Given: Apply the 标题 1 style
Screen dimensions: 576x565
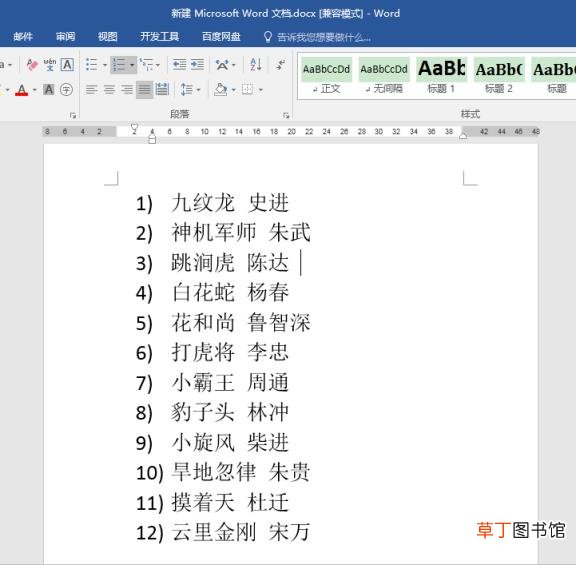Looking at the screenshot, I should coord(441,76).
